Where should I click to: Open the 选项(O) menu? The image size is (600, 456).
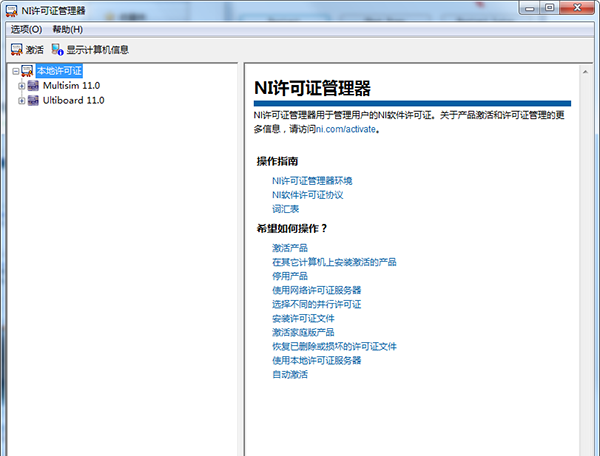coord(26,29)
